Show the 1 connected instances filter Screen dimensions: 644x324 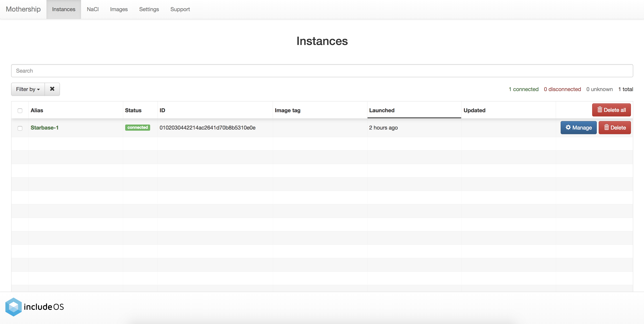(x=523, y=89)
